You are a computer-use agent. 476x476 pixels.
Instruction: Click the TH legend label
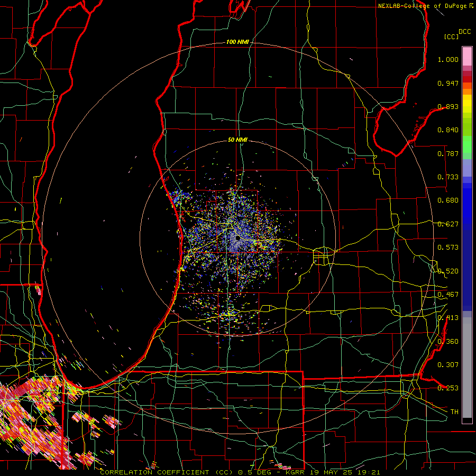tap(454, 412)
